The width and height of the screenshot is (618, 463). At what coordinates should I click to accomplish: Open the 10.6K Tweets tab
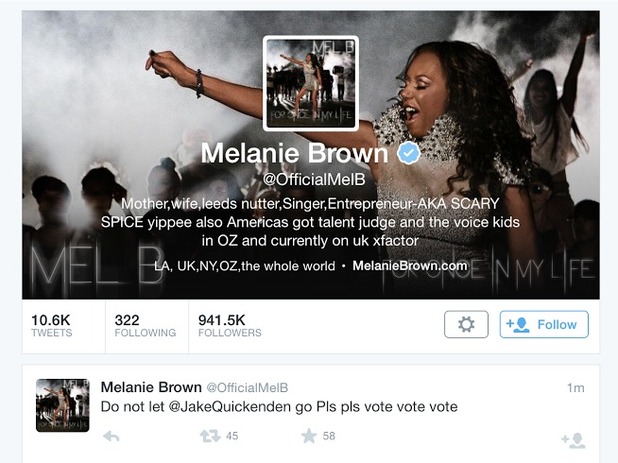pos(52,326)
